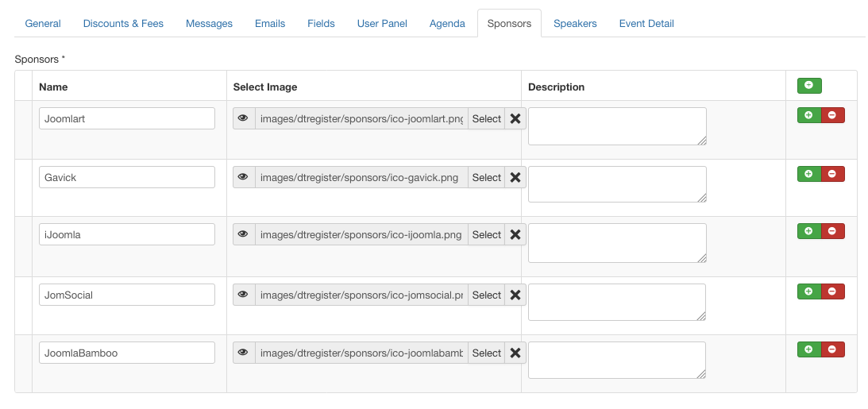The width and height of the screenshot is (868, 409).
Task: Click the Sponsors * field label
Action: 40,59
